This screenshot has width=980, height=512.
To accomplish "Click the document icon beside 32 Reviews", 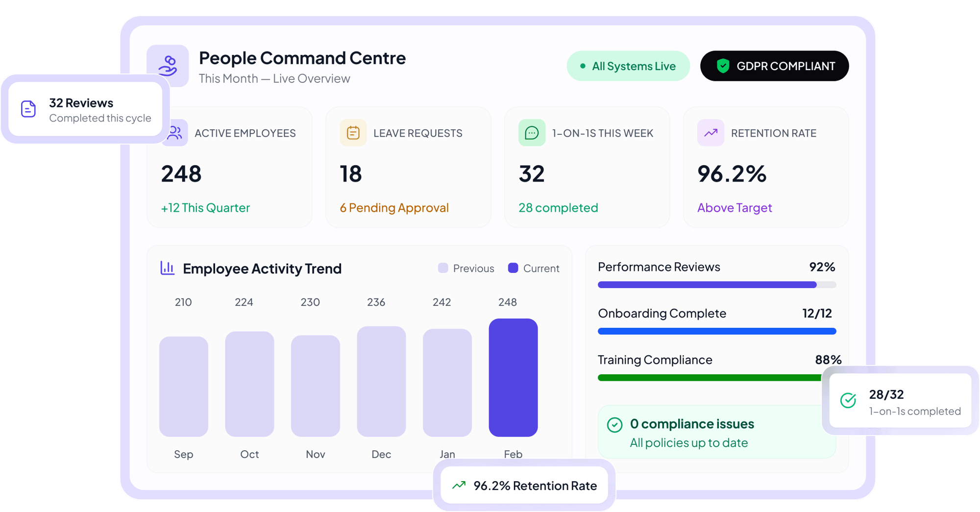I will point(28,109).
